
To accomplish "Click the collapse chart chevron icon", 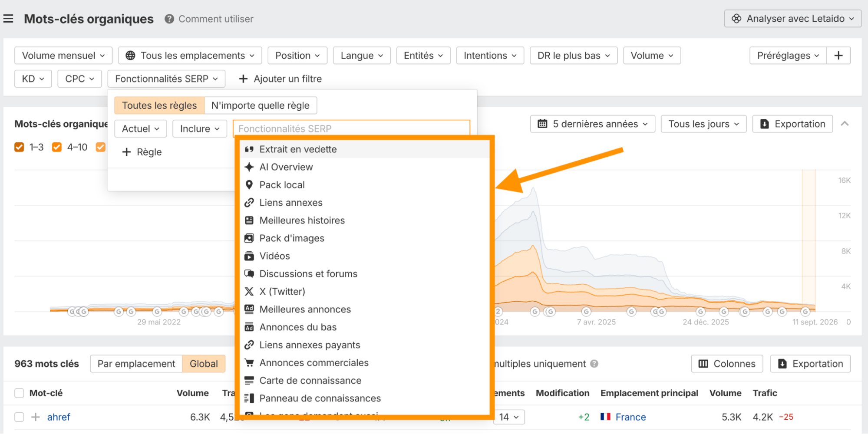I will pos(845,124).
